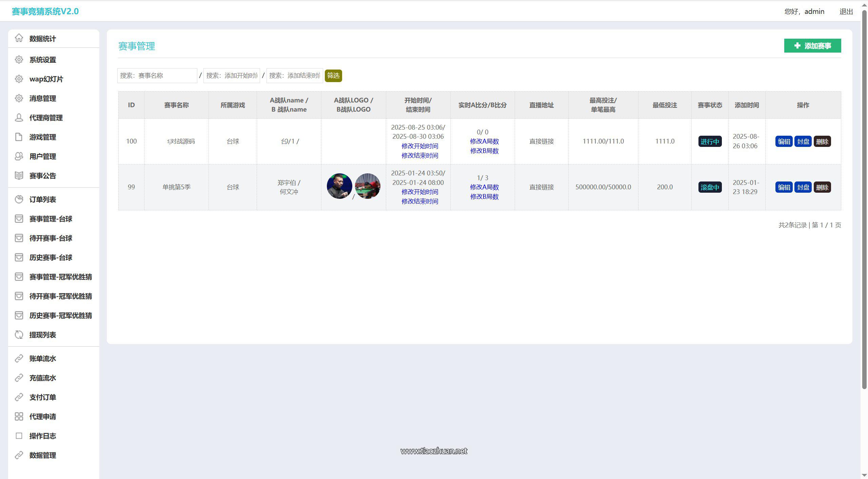This screenshot has height=479, width=868.
Task: Open 待开赛事-台球 menu item
Action: tap(51, 238)
